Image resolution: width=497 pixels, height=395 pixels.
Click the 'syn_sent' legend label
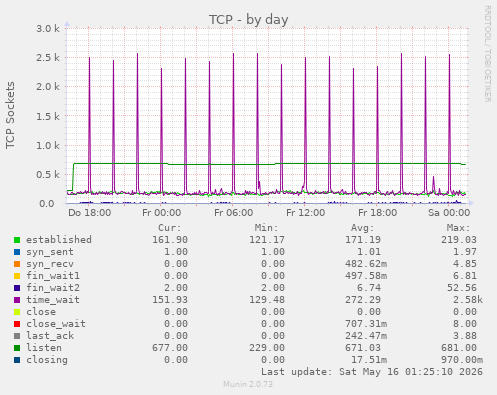[x=50, y=252]
